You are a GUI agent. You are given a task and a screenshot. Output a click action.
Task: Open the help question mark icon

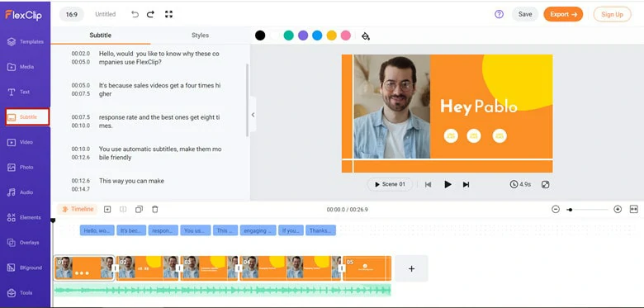[499, 14]
